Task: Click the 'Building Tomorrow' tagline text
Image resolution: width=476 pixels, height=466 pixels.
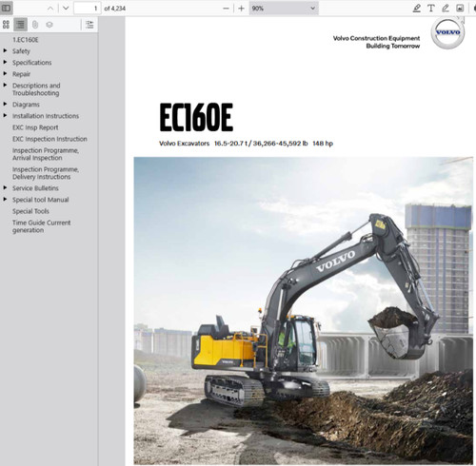Action: [393, 46]
